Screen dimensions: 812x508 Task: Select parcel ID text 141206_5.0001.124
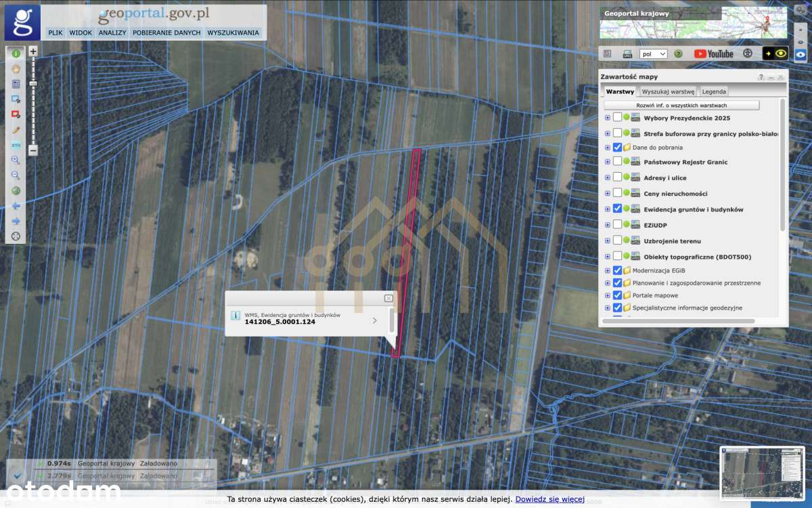(279, 322)
